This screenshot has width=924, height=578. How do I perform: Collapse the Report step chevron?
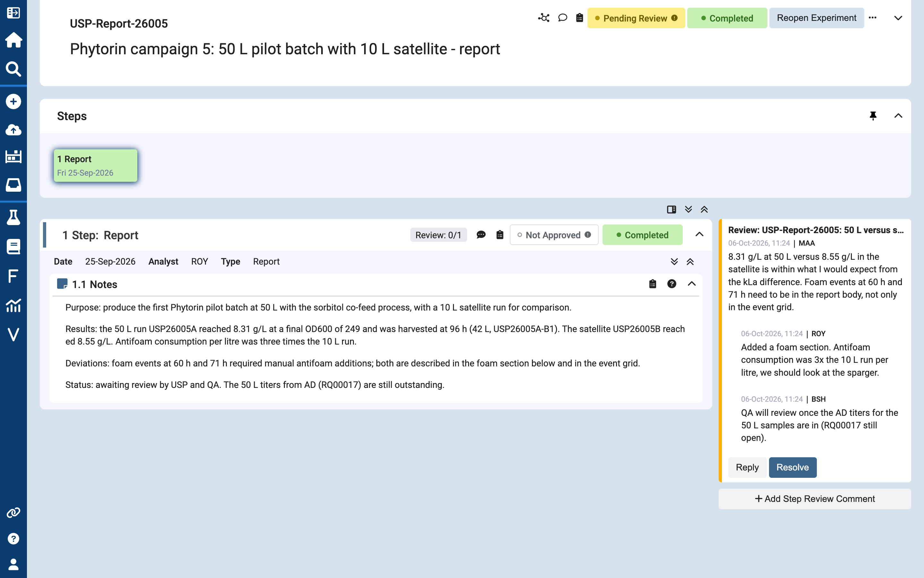point(699,235)
